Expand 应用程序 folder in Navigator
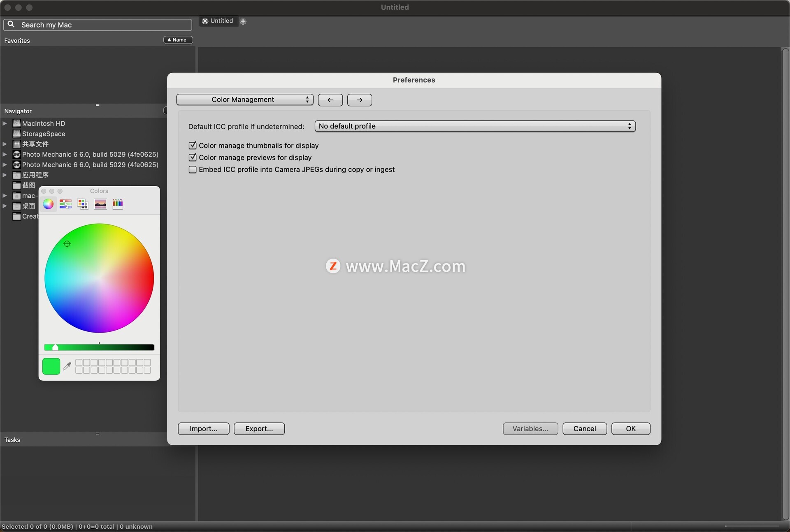790x532 pixels. click(5, 175)
